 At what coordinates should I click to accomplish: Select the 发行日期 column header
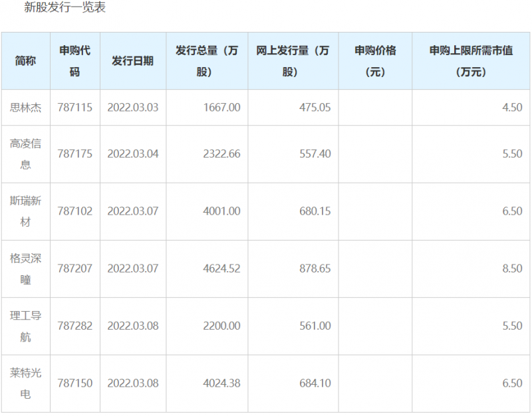click(x=132, y=61)
